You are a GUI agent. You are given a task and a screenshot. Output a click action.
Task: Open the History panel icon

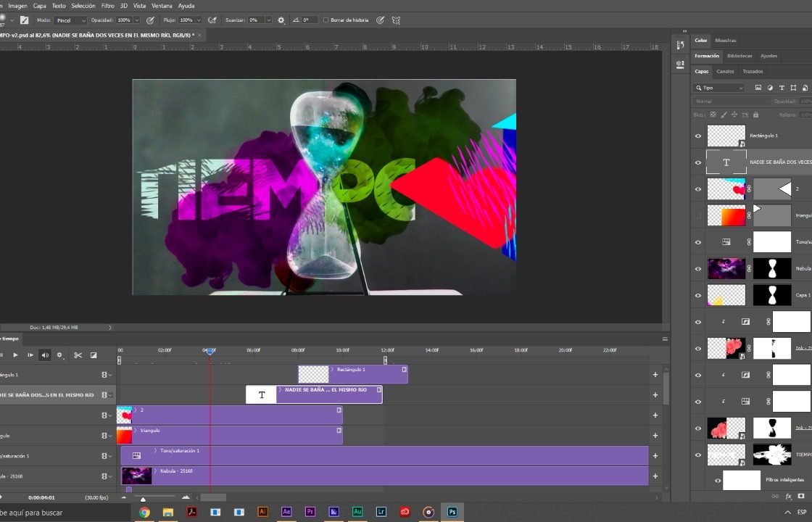coord(681,45)
